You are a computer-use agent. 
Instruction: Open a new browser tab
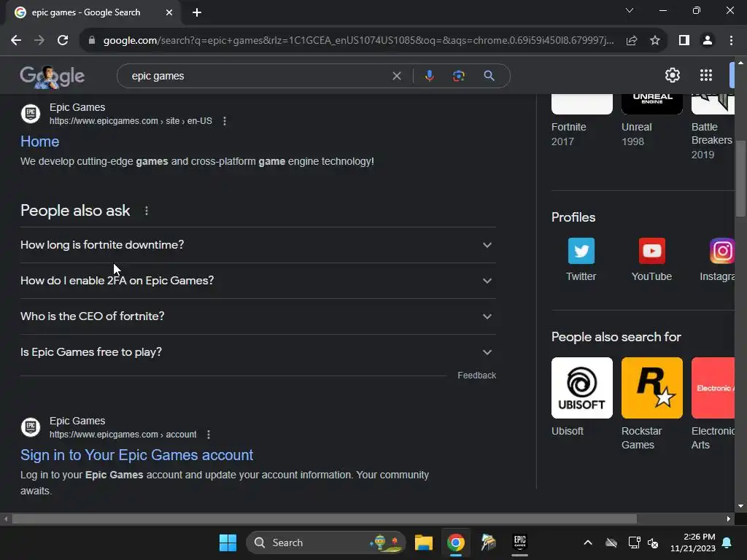[x=197, y=12]
